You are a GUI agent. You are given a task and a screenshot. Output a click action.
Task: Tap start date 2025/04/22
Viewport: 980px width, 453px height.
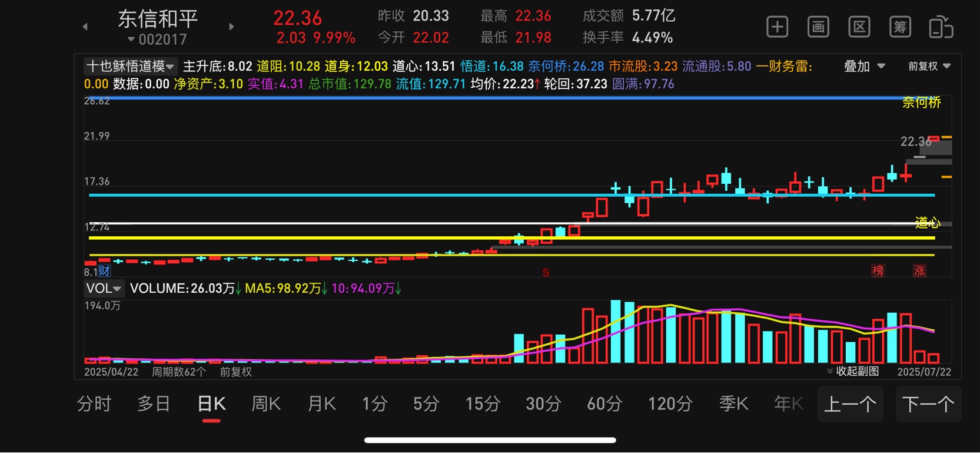[x=111, y=372]
